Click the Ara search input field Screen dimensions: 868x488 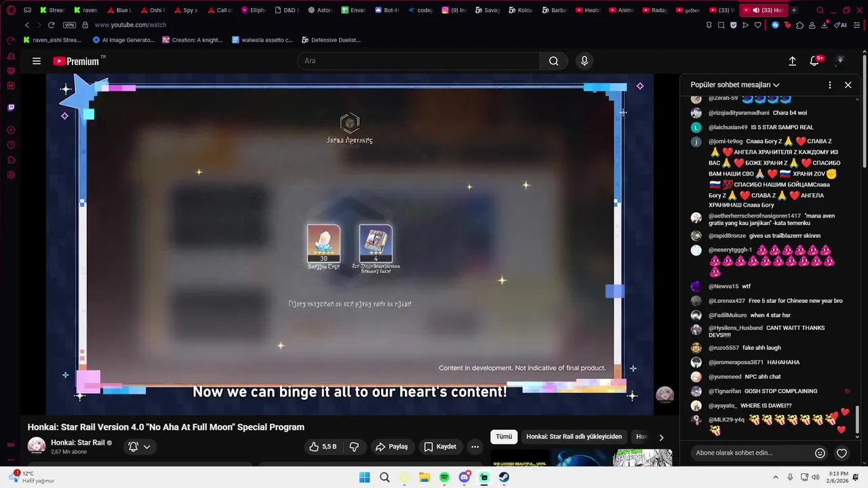[x=418, y=61]
